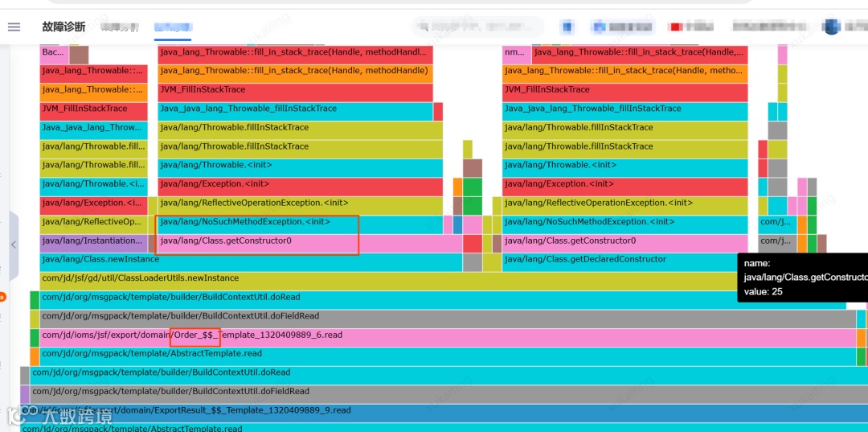
Task: Select red fill_in_stack_trace frame ending Handle,...
Action: (640, 54)
